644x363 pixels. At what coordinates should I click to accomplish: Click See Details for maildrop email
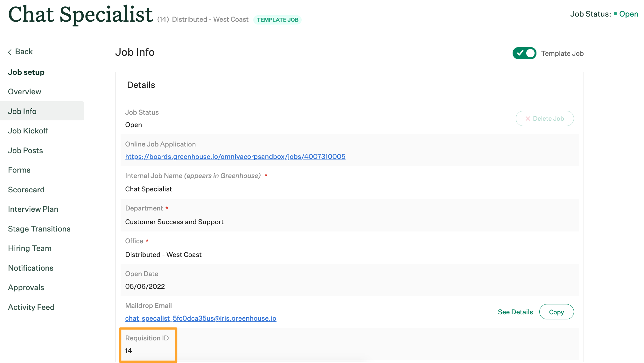[x=515, y=311]
